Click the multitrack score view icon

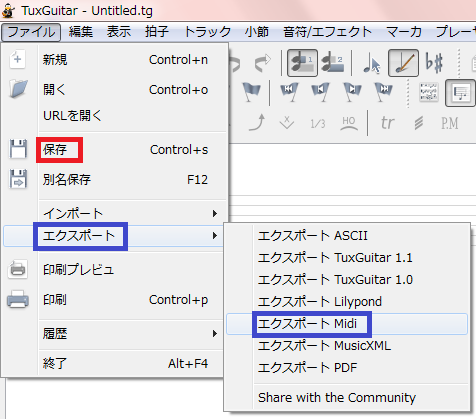(429, 92)
